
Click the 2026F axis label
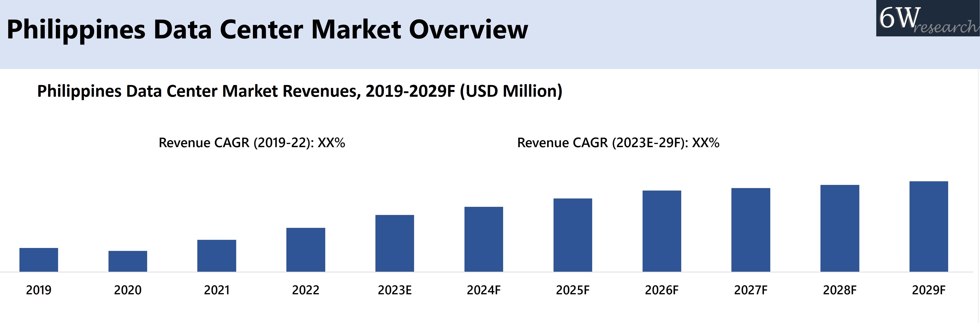662,290
